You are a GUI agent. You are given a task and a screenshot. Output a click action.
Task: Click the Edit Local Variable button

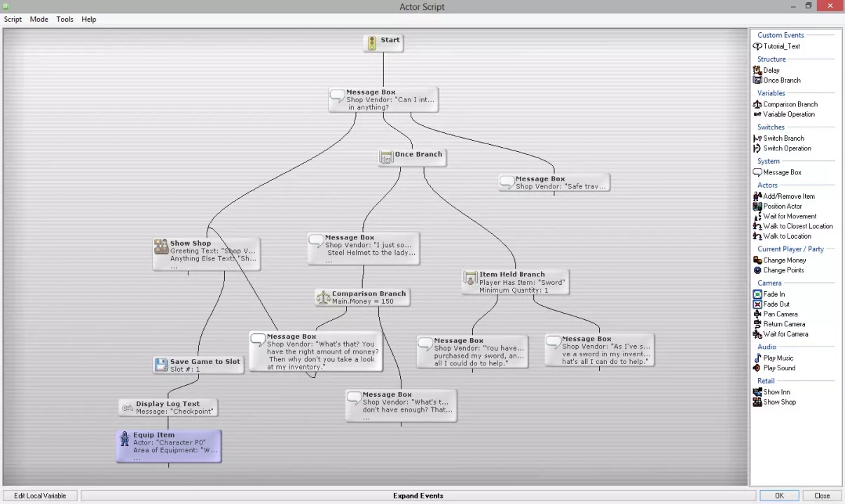click(40, 496)
